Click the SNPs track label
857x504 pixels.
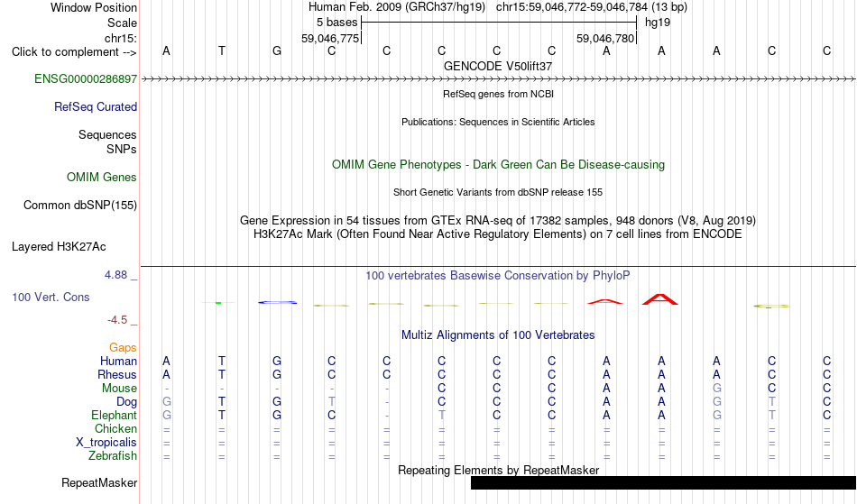click(122, 150)
